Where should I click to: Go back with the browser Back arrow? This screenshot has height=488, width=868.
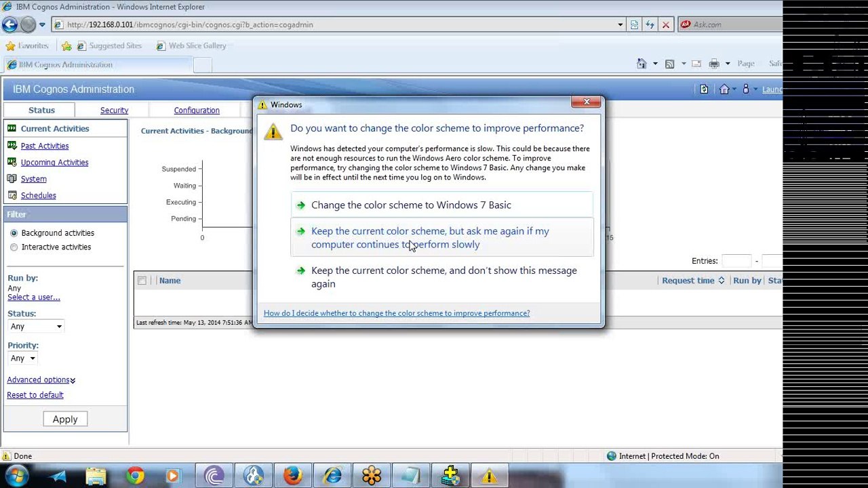point(9,24)
